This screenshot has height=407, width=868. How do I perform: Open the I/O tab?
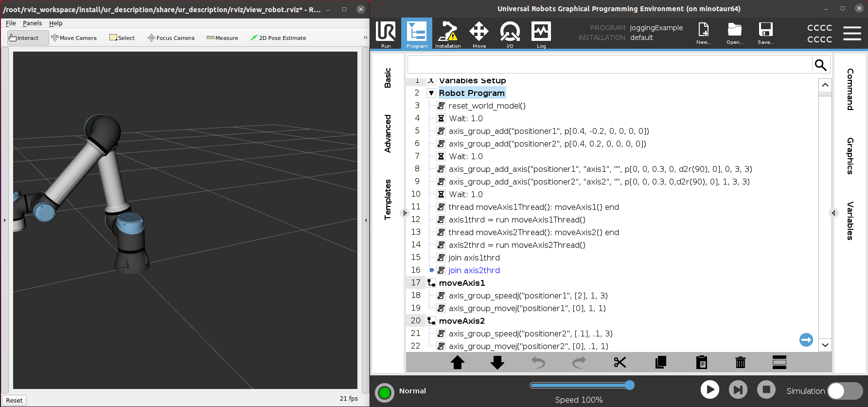(x=510, y=34)
